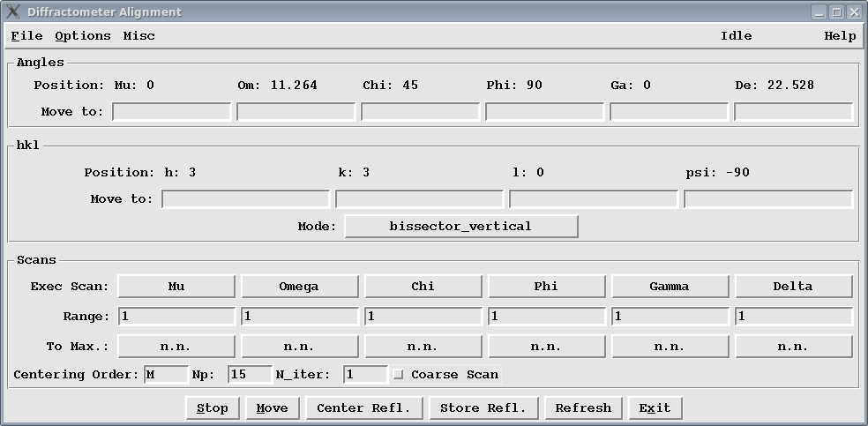Click the Refresh button

tap(583, 408)
